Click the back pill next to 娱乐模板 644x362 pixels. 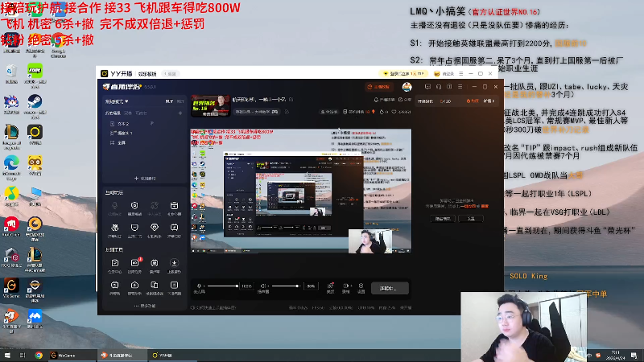[170, 73]
